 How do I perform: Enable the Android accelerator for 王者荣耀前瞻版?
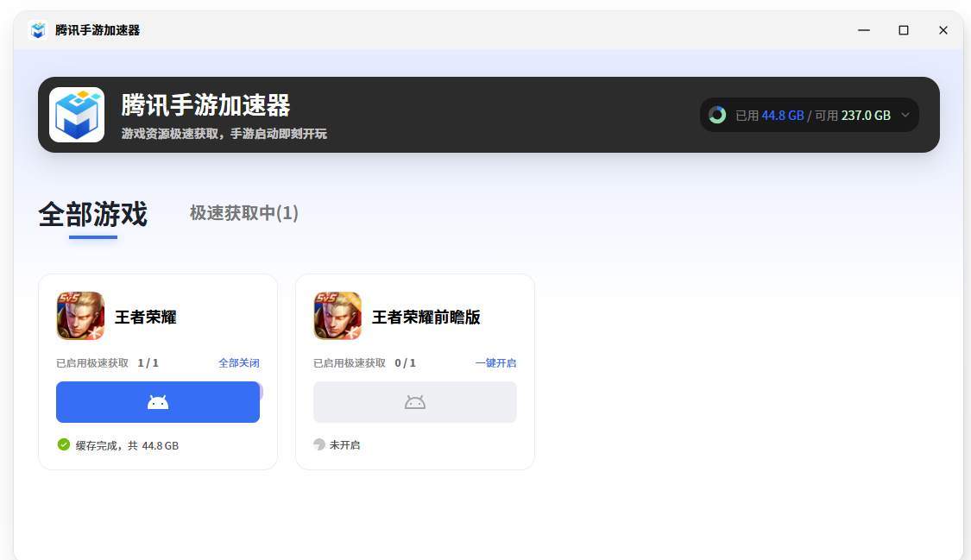[x=415, y=402]
